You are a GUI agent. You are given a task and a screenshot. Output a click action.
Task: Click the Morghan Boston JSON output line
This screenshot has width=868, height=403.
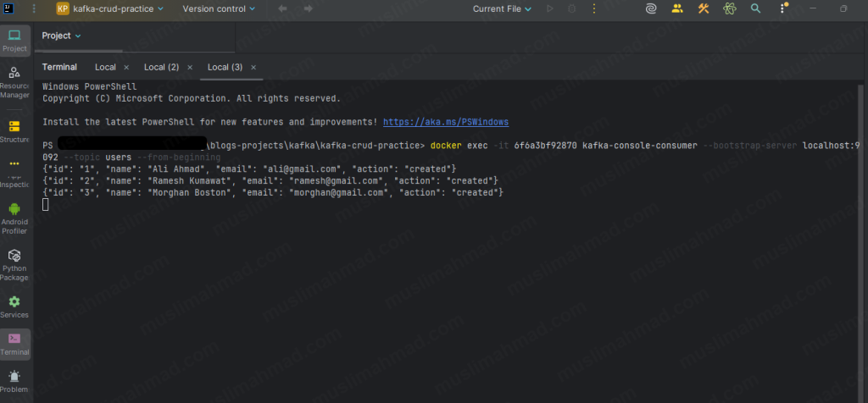tap(273, 192)
